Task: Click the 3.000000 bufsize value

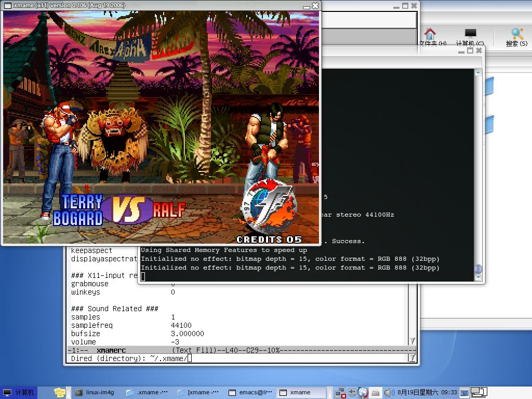Action: 187,334
